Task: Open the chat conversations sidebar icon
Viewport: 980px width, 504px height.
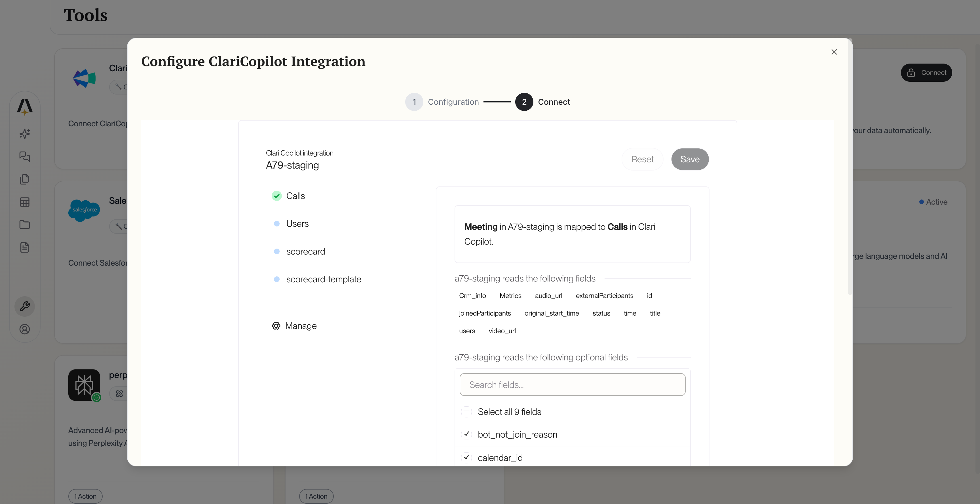Action: click(x=25, y=156)
